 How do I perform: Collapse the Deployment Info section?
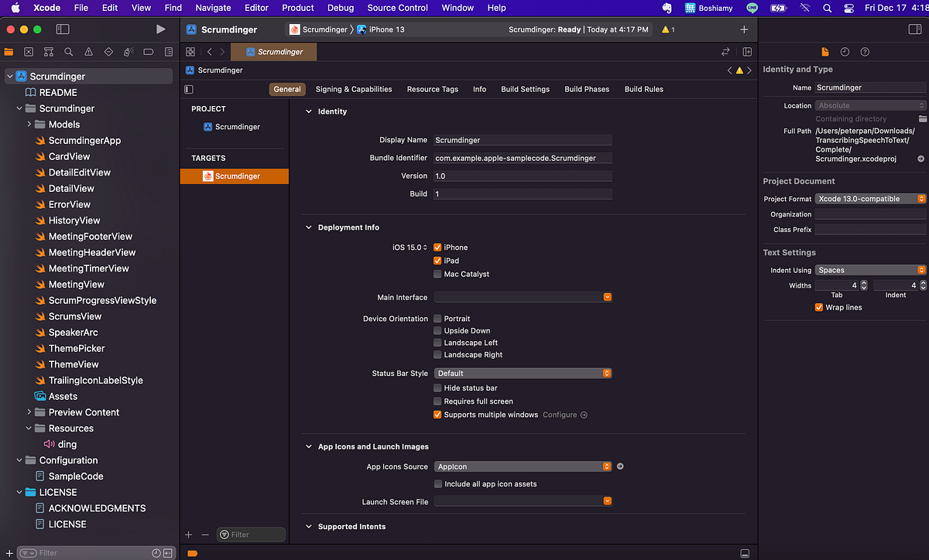309,227
